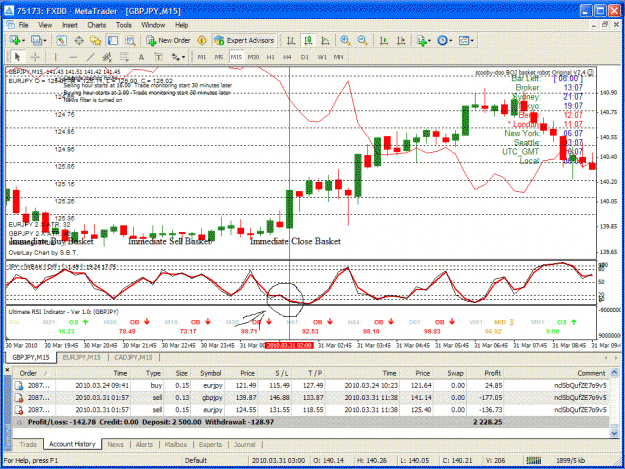The width and height of the screenshot is (625, 469).
Task: Select the equidistant channel tool
Action: pos(107,57)
